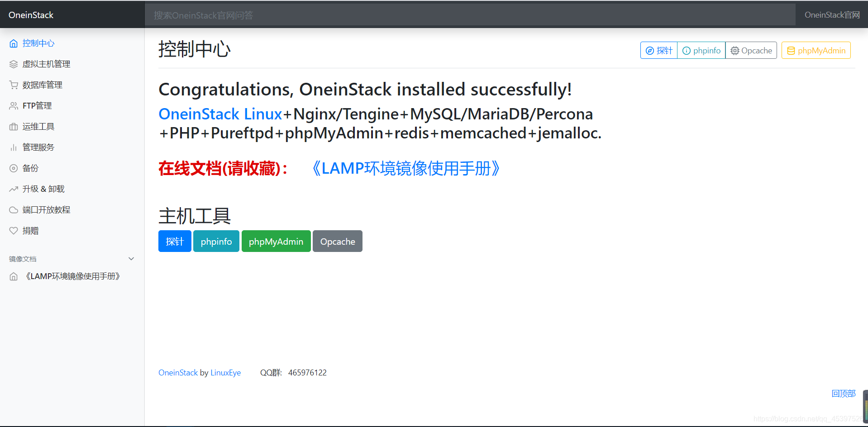Collapse the 镜像文档 section chevron
Screen dimensions: 868x427
pyautogui.click(x=131, y=259)
